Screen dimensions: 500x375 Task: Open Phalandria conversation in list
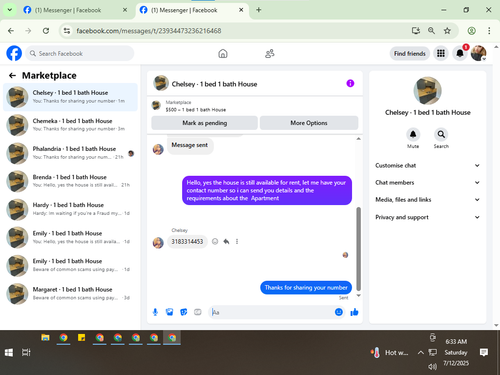pyautogui.click(x=70, y=153)
